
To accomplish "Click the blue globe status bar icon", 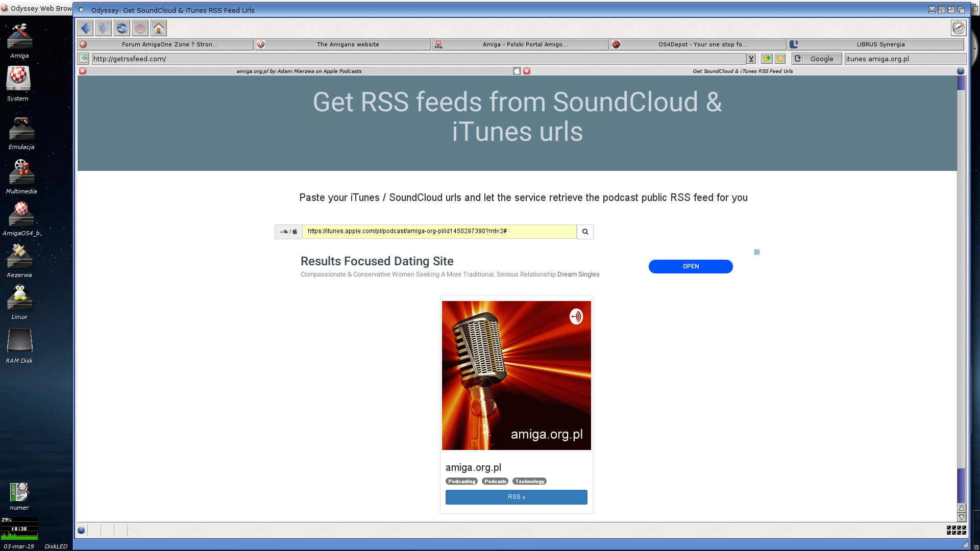I will 81,530.
